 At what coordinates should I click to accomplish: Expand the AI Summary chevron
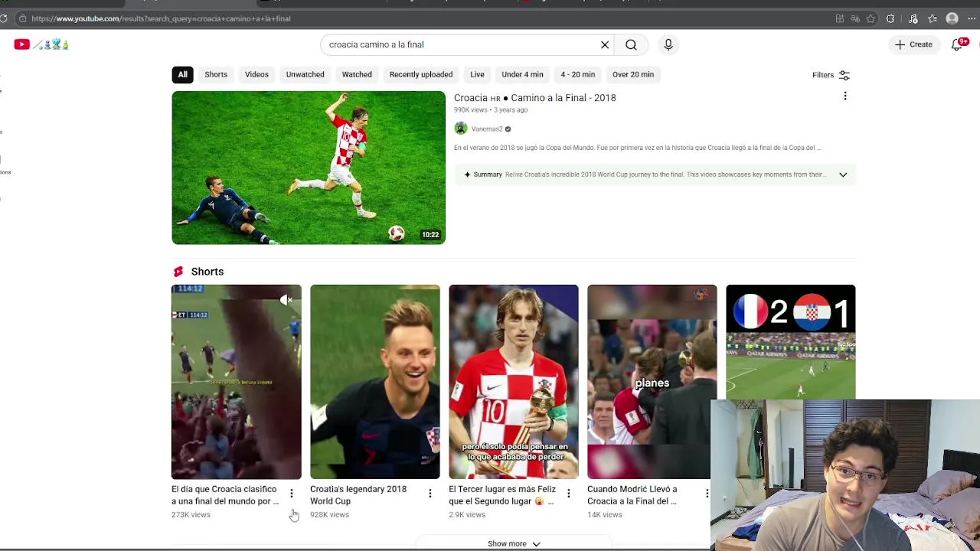843,174
